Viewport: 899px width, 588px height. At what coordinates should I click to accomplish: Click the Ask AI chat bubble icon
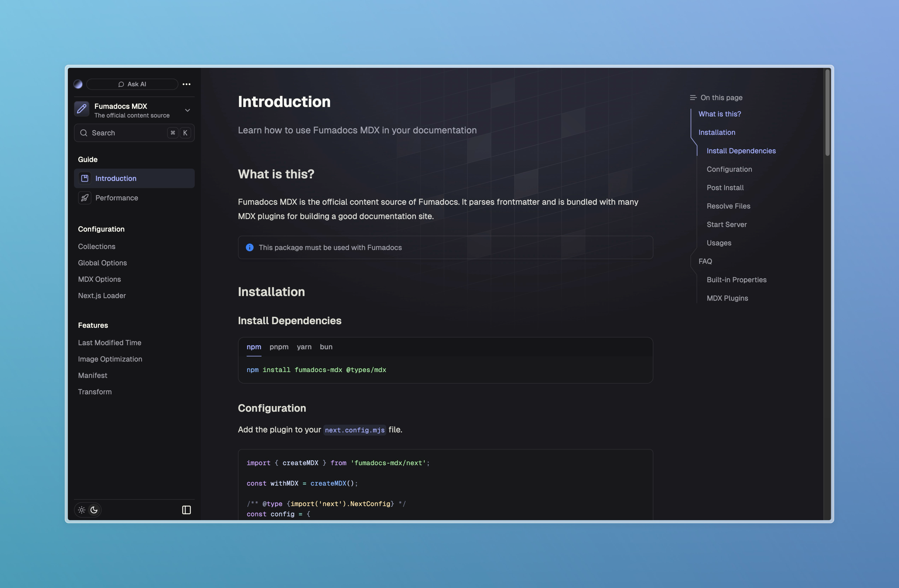(x=121, y=84)
